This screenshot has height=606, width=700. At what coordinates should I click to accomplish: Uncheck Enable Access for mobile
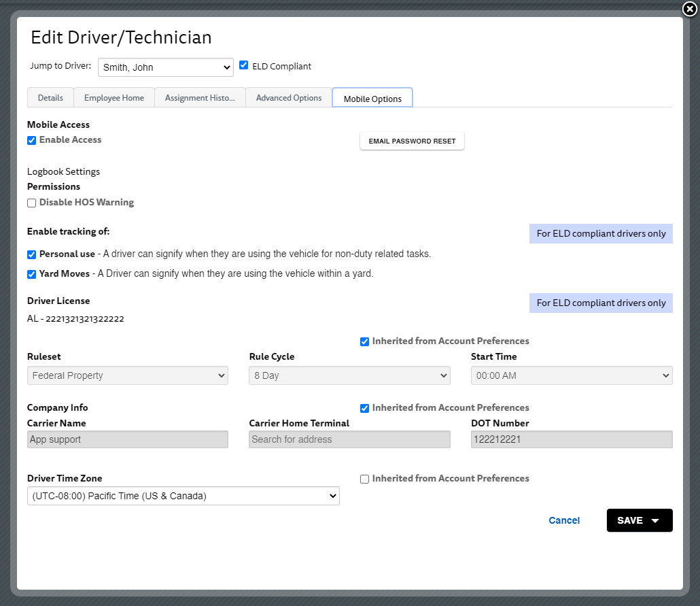pyautogui.click(x=32, y=140)
